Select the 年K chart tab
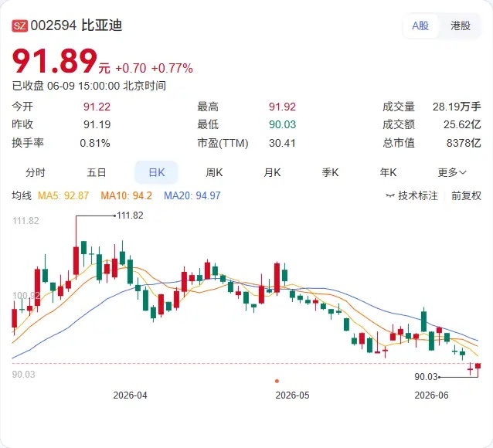Screen dimensions: 493x448 [x=389, y=172]
